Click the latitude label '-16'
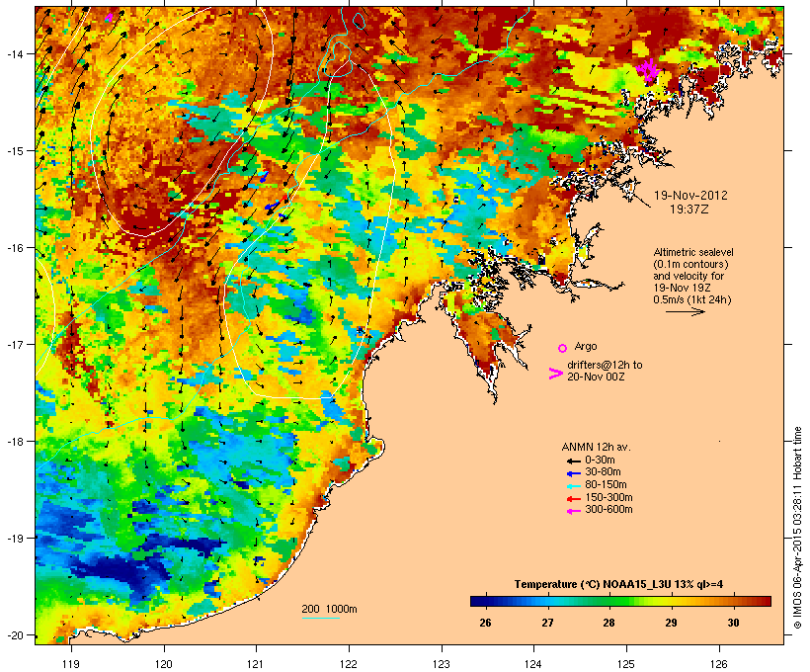 pos(14,248)
